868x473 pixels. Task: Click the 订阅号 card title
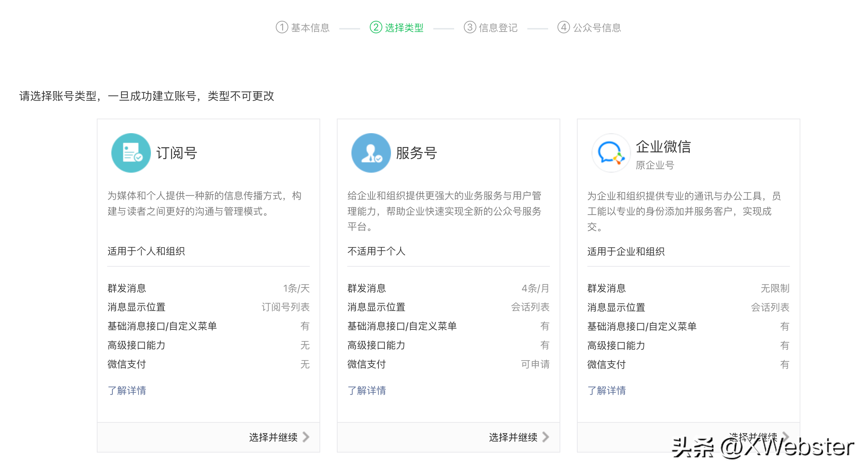[177, 153]
